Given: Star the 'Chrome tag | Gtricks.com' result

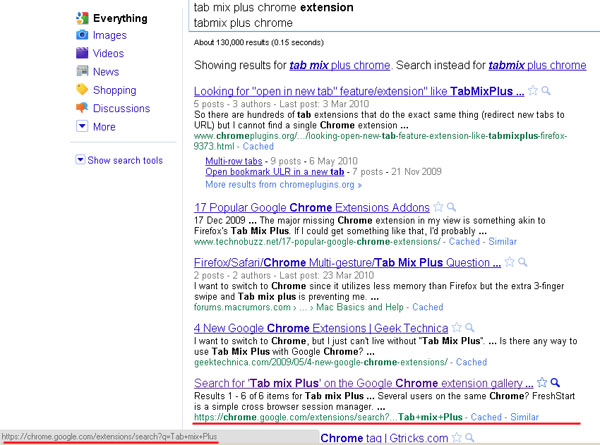Looking at the screenshot, I should [457, 438].
